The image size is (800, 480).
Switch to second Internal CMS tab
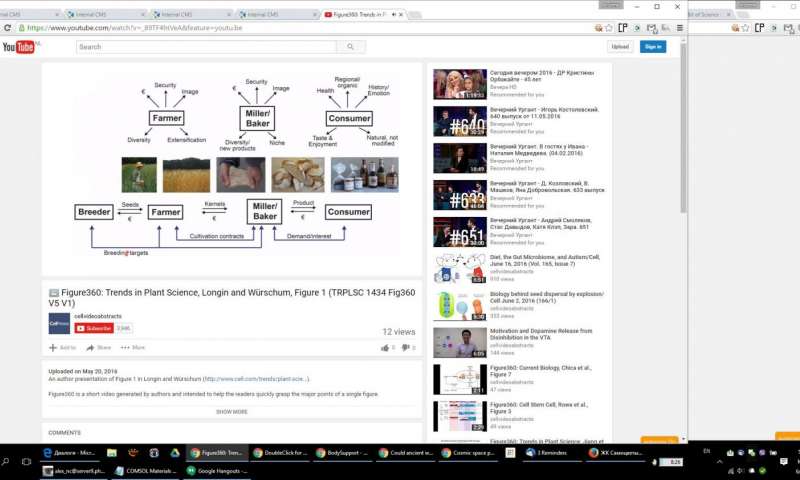click(190, 15)
